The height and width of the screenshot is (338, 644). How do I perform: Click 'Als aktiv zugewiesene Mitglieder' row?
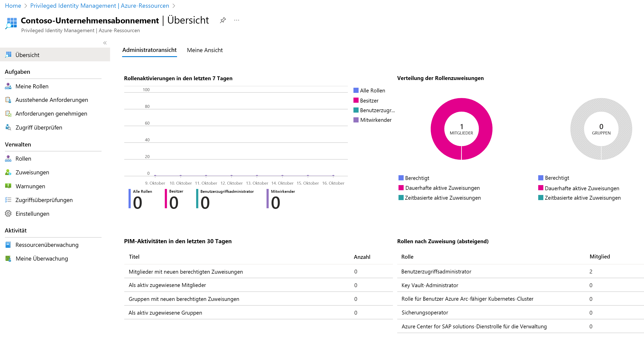[x=259, y=285]
